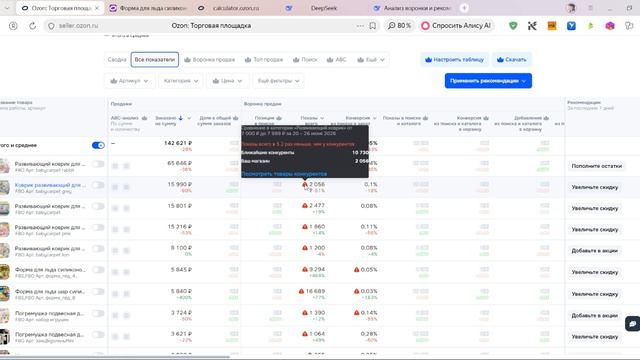
Task: Click 'Добавьте в акции' for 8 100 ₽ row
Action: coord(594,251)
